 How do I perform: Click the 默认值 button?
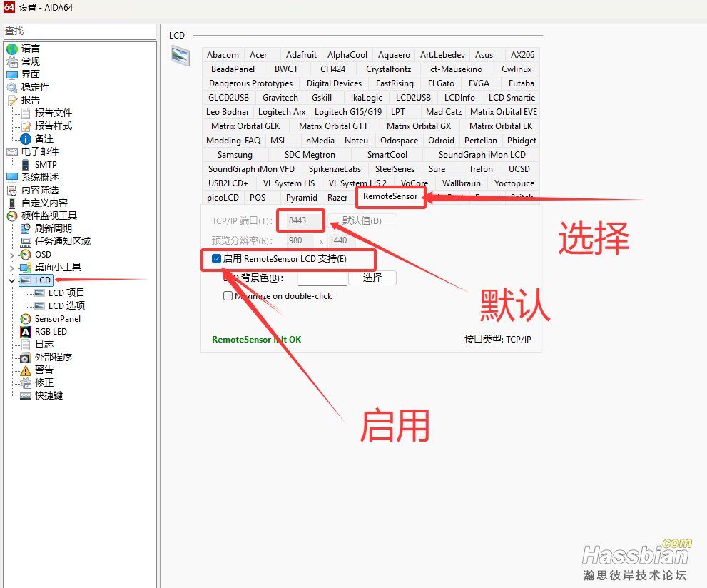[362, 221]
